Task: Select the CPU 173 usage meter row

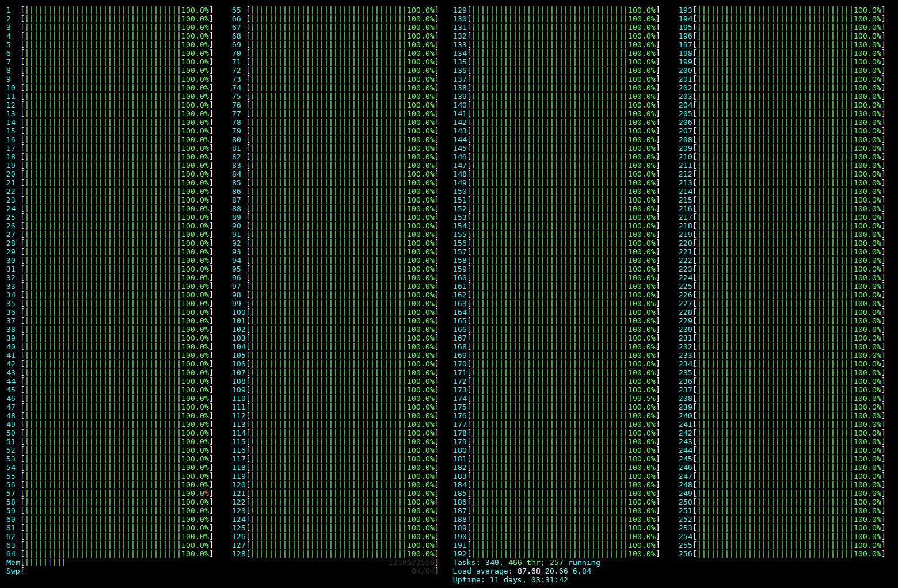Action: point(556,390)
